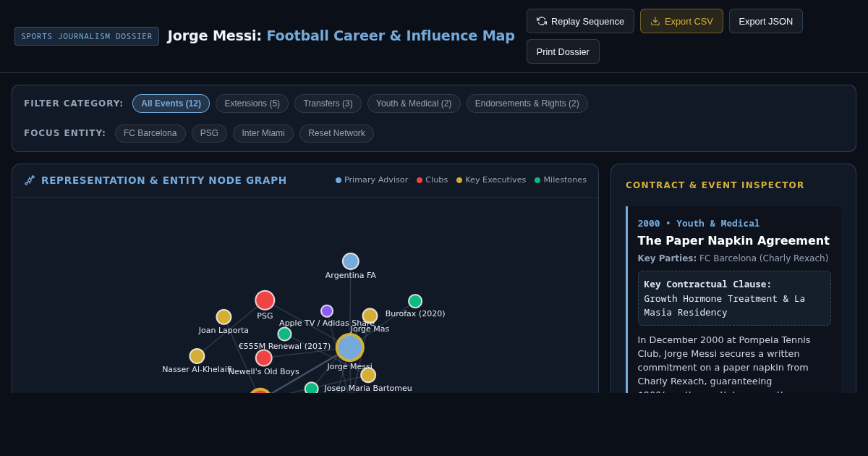This screenshot has height=456, width=868.
Task: Select the green milestone node near Bartomeu label
Action: pyautogui.click(x=311, y=389)
